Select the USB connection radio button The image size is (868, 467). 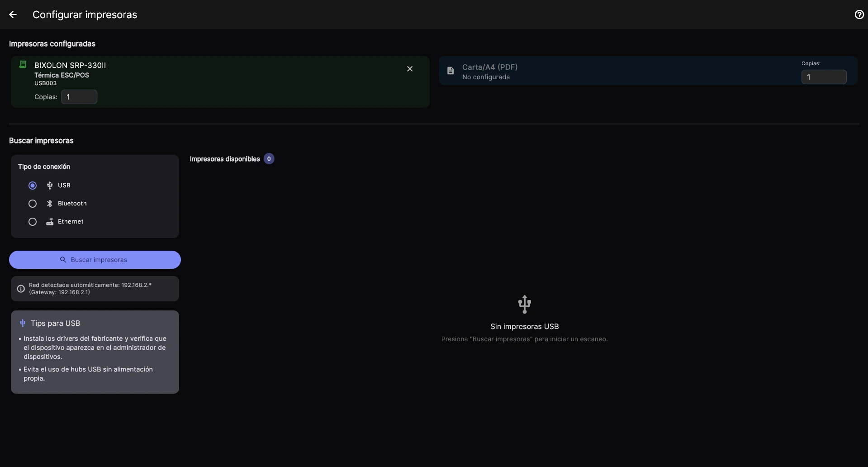coord(33,186)
